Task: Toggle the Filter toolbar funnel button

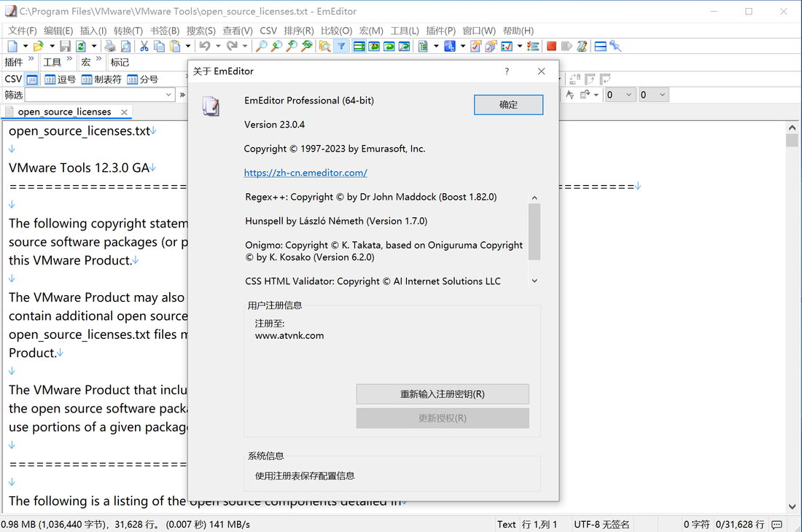Action: click(x=341, y=47)
